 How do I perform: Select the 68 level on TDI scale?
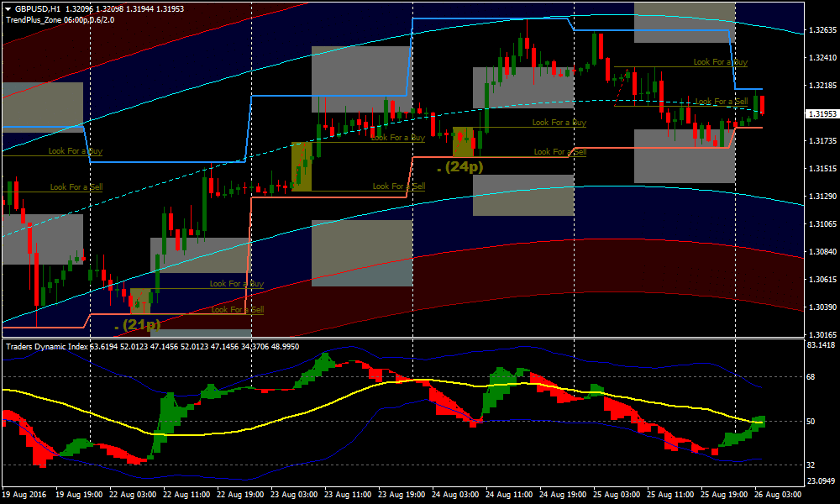pyautogui.click(x=811, y=377)
